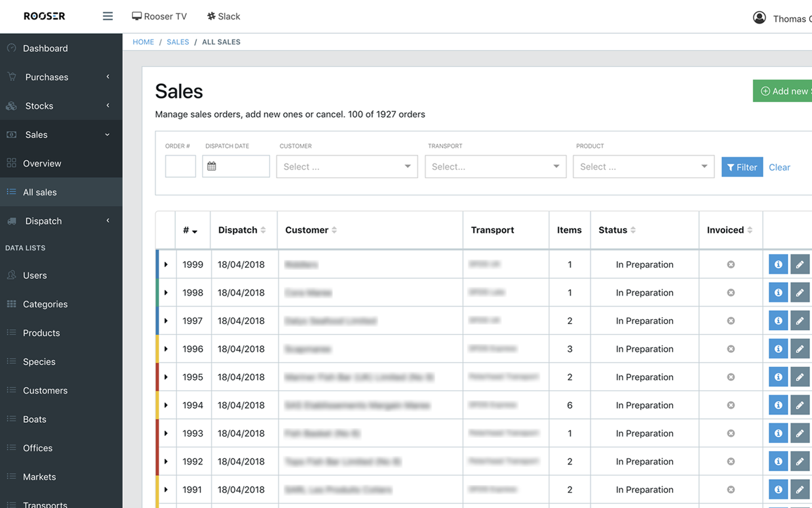
Task: Select All sales in sidebar
Action: point(61,192)
